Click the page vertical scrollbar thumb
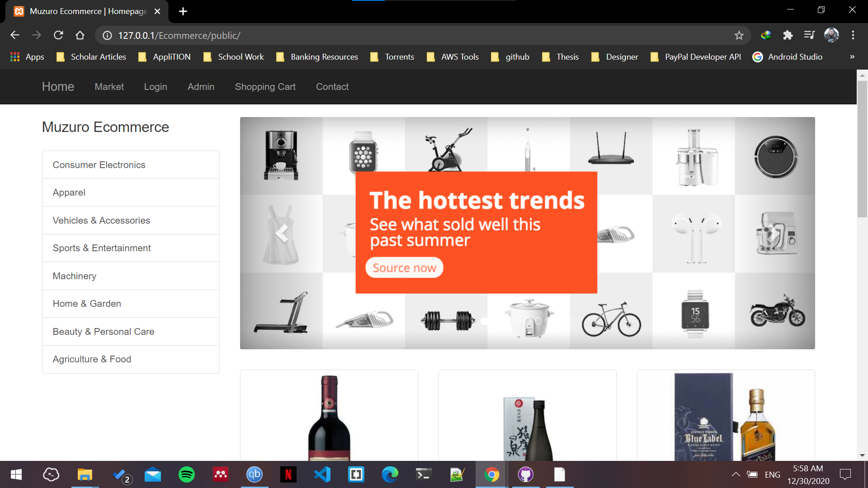 862,149
